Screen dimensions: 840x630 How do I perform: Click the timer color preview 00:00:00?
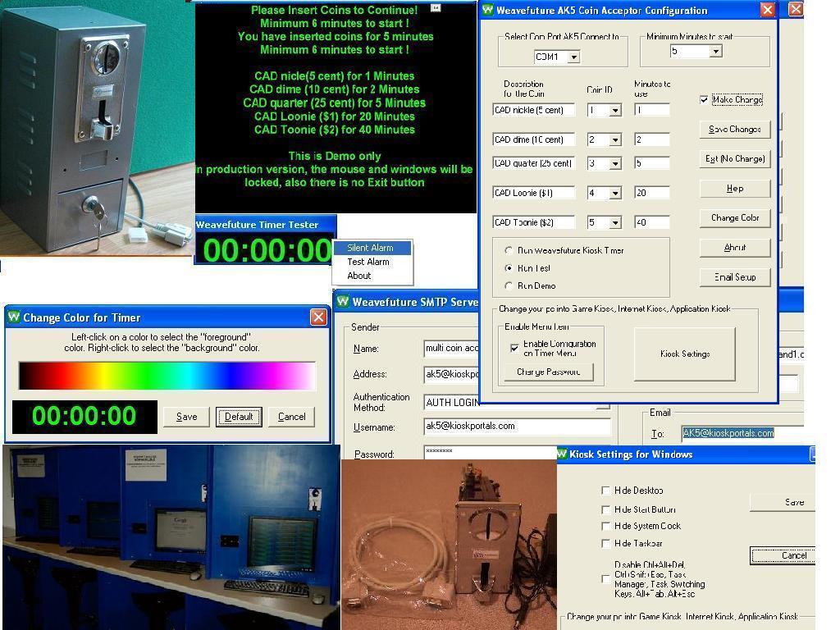tap(84, 416)
